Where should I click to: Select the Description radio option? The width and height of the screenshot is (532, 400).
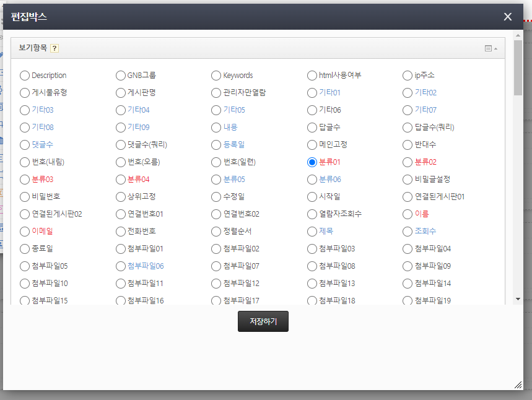(25, 76)
